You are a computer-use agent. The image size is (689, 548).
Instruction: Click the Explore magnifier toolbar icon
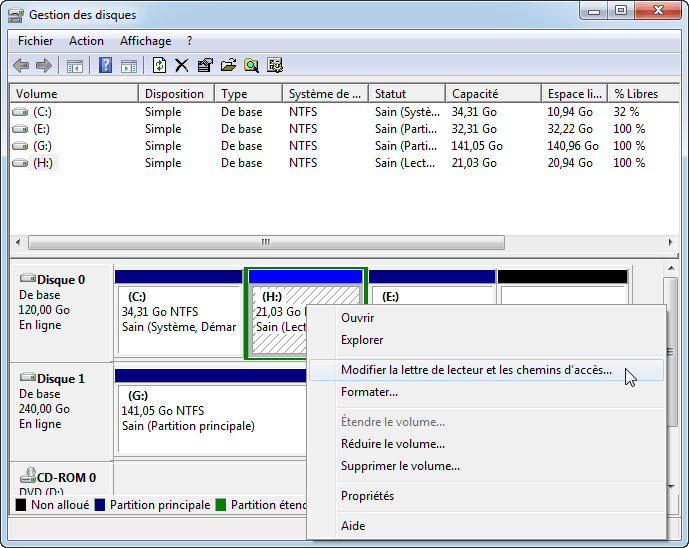[x=251, y=65]
